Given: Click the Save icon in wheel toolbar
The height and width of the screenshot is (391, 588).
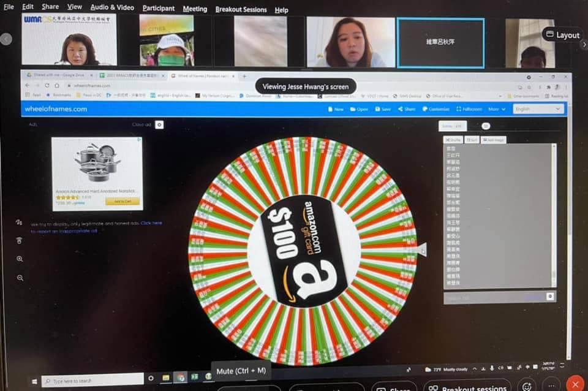Looking at the screenshot, I should point(382,109).
